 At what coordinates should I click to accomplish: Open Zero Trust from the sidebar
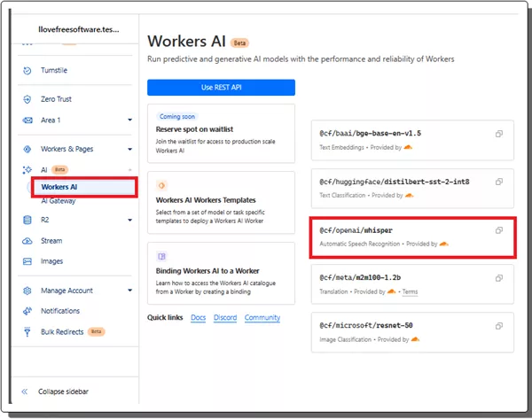coord(56,99)
